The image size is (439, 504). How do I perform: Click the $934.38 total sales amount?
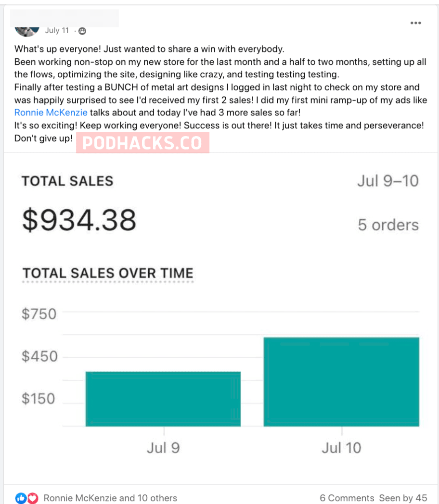click(79, 221)
